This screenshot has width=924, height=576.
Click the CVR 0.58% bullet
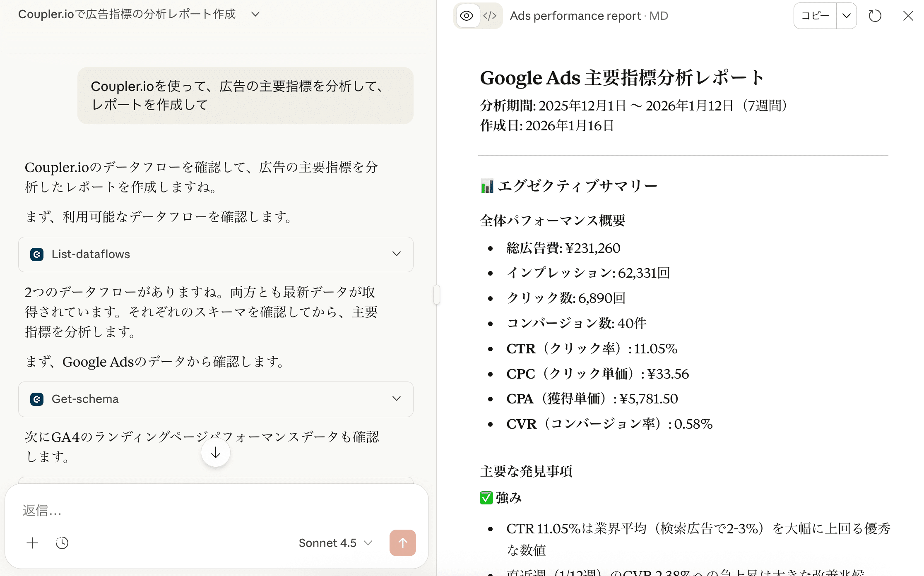(610, 424)
